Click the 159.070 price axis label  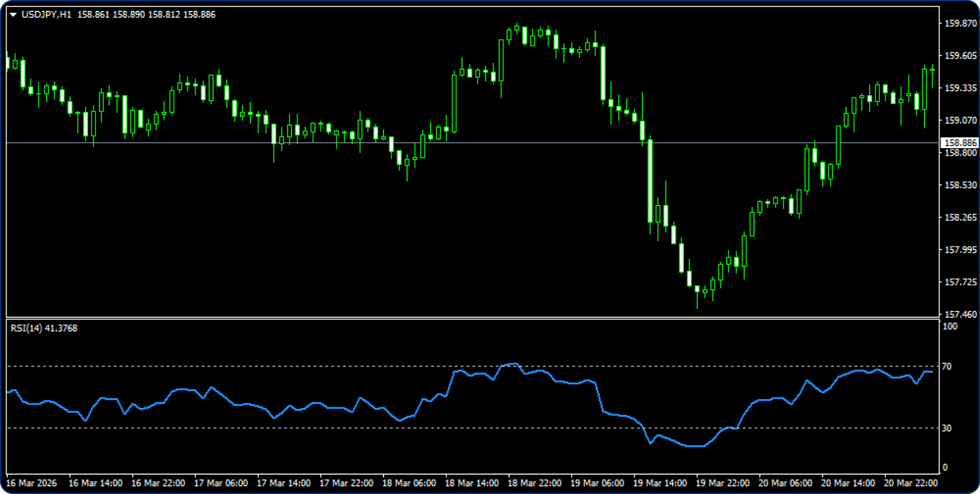point(961,120)
